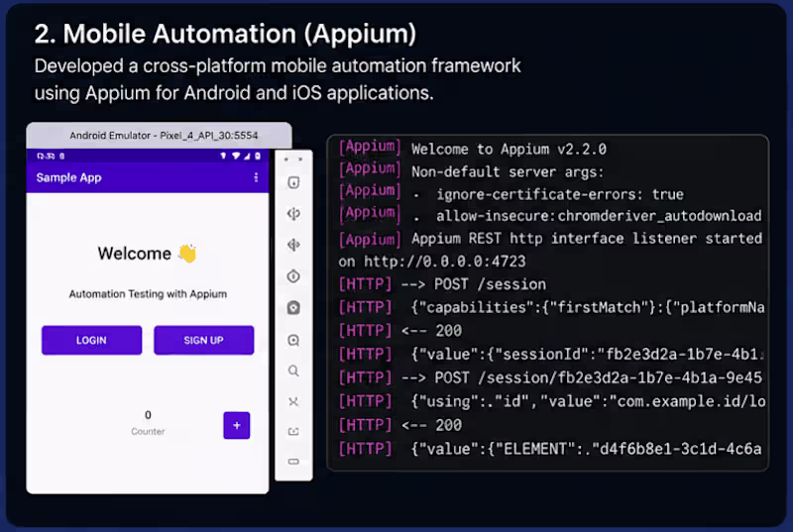Screen dimensions: 793x532
Task: Tap the LOGIN button
Action: [91, 340]
